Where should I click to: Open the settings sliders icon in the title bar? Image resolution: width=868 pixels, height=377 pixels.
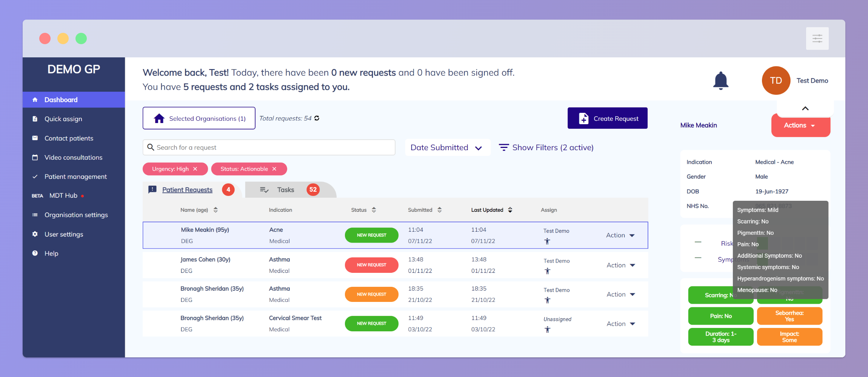(x=817, y=38)
